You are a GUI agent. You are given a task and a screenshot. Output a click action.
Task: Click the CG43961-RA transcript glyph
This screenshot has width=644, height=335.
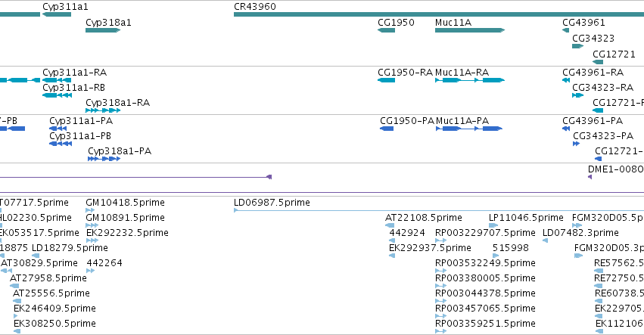click(566, 80)
